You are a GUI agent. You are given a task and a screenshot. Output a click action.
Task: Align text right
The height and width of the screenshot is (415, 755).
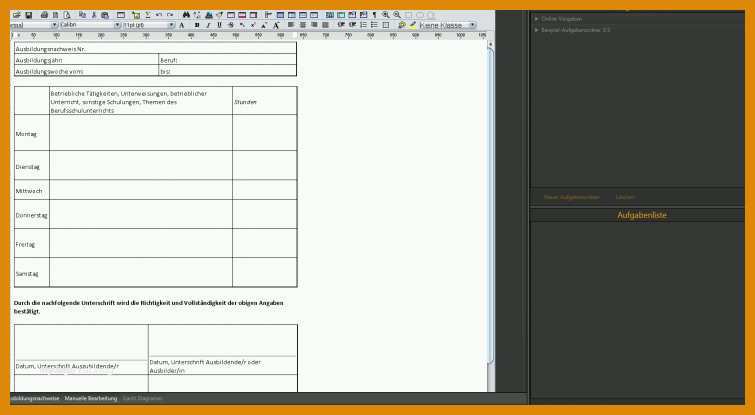[x=314, y=25]
